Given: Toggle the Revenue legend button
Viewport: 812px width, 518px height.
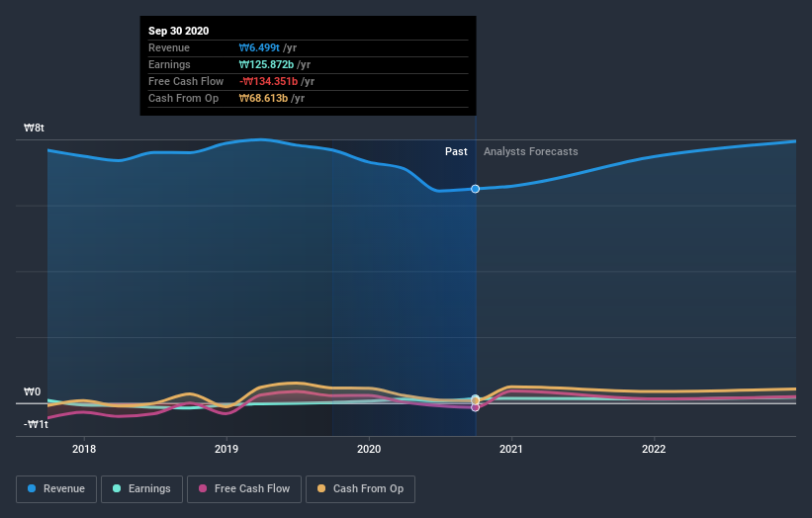Looking at the screenshot, I should pos(56,489).
